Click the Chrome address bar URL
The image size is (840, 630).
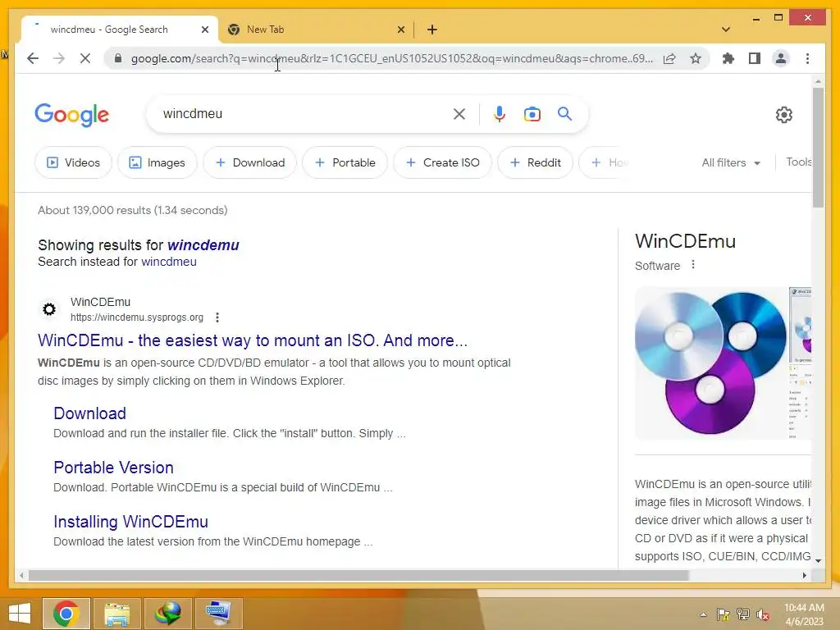click(391, 58)
